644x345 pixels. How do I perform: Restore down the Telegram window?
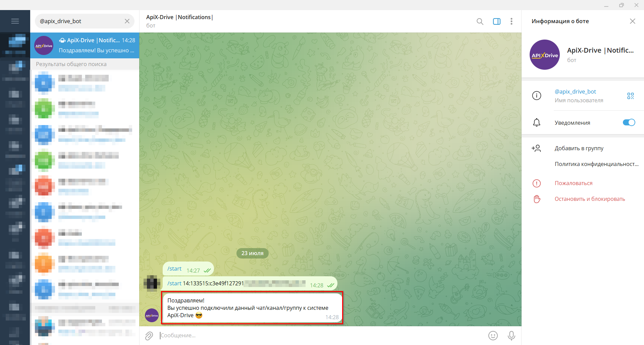coord(622,5)
